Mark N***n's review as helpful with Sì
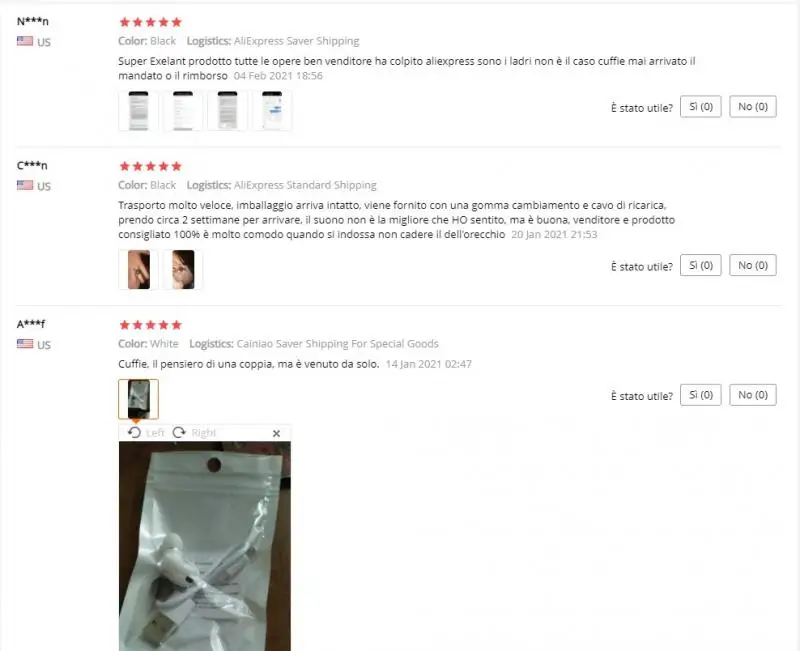This screenshot has width=800, height=651. pos(701,107)
